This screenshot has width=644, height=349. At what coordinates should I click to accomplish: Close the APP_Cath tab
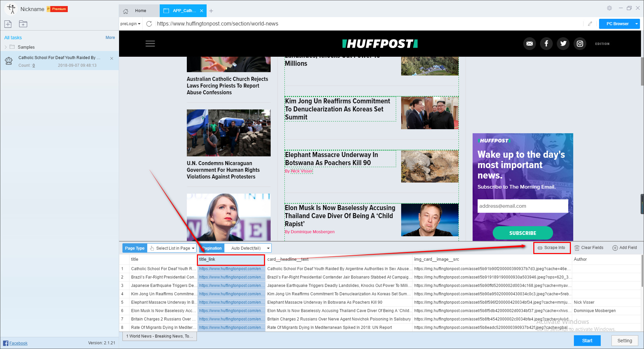click(202, 11)
